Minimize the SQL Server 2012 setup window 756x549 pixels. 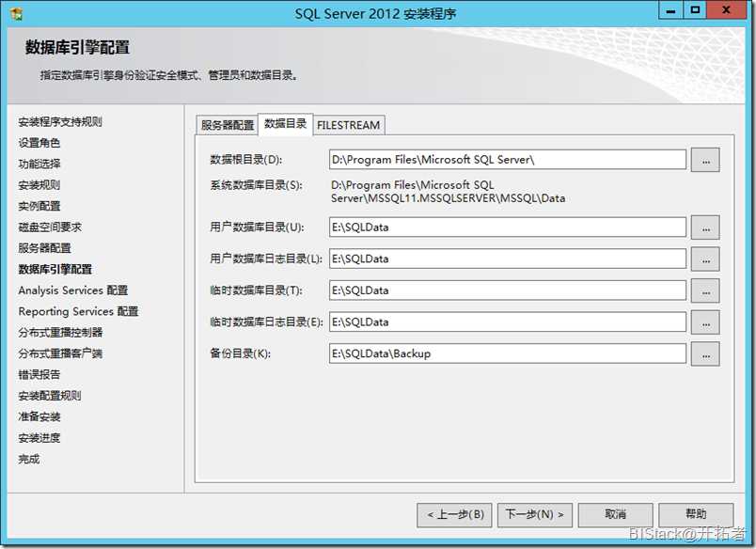pyautogui.click(x=670, y=10)
